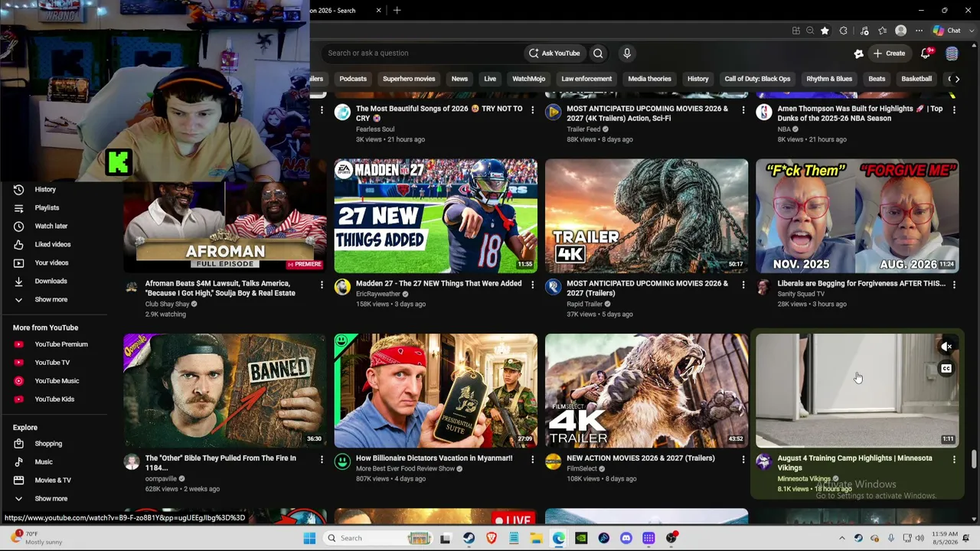Viewport: 980px width, 551px height.
Task: Open options for Afroman Beats video
Action: (x=322, y=285)
